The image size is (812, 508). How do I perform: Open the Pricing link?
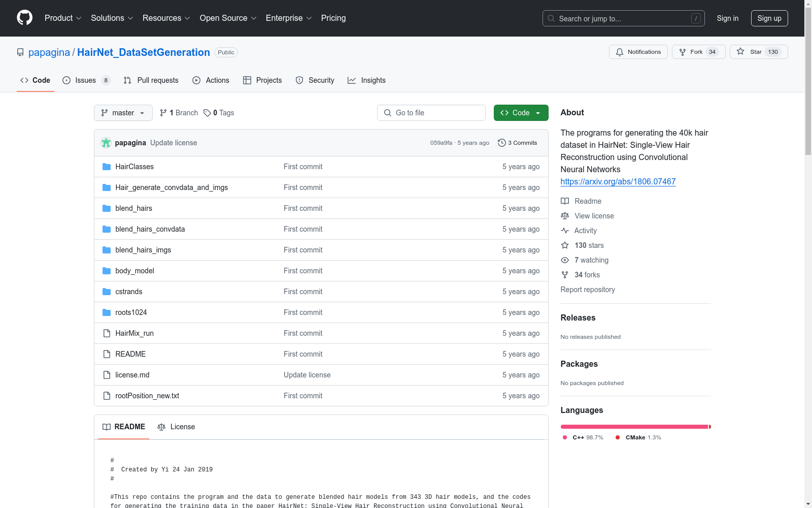[333, 18]
